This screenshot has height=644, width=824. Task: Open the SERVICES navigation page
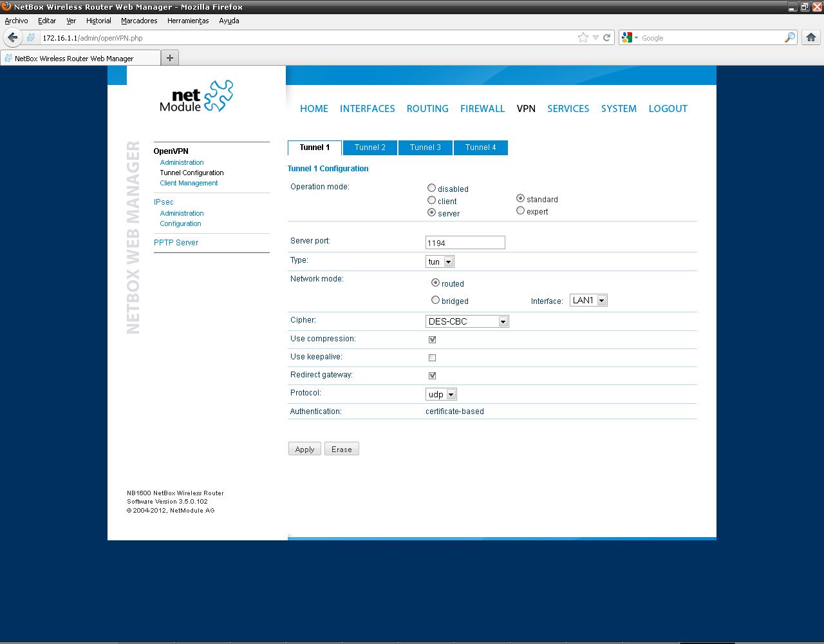(568, 109)
